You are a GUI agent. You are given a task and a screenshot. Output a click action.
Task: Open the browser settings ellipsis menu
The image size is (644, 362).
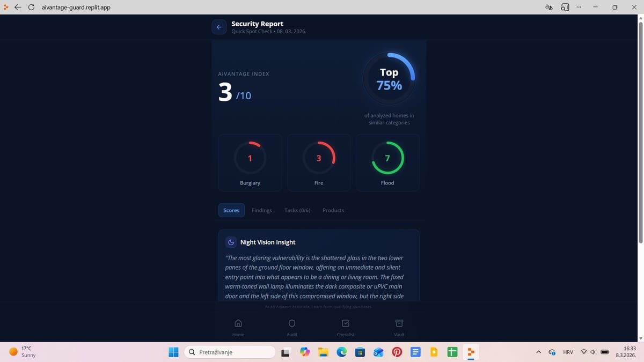pyautogui.click(x=579, y=7)
